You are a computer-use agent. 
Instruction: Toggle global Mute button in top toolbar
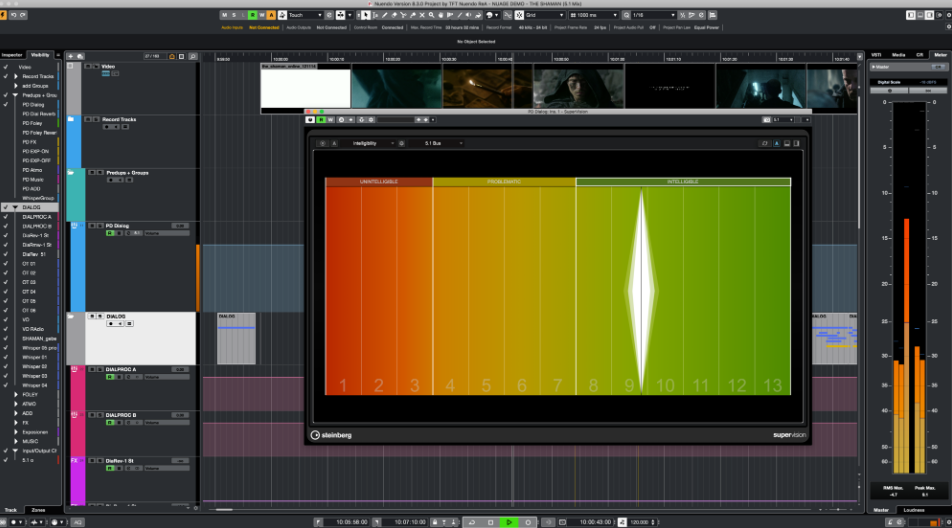point(225,15)
